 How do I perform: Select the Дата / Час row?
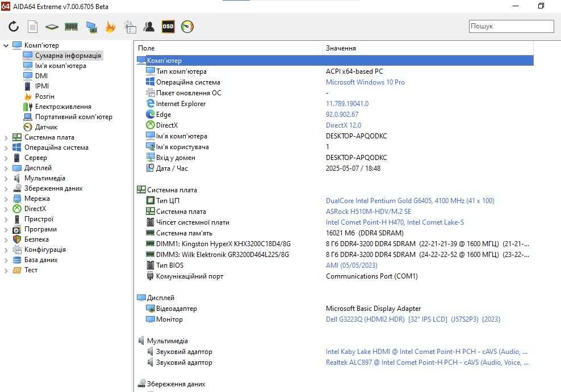(335, 168)
